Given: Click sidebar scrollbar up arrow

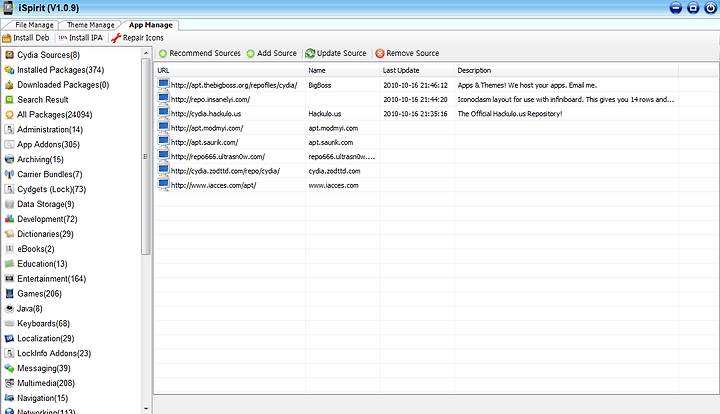Looking at the screenshot, I should (146, 53).
